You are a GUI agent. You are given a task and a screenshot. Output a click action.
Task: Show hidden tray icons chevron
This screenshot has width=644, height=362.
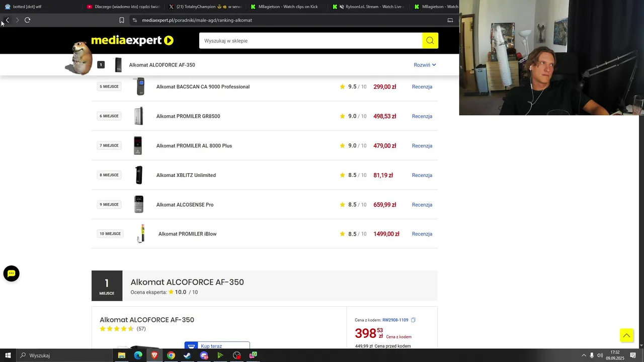click(584, 355)
